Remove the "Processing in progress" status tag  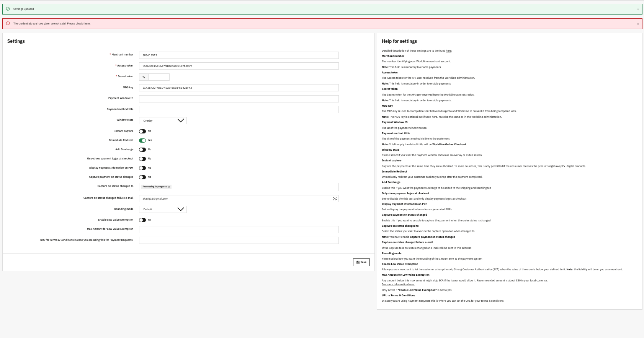point(169,187)
